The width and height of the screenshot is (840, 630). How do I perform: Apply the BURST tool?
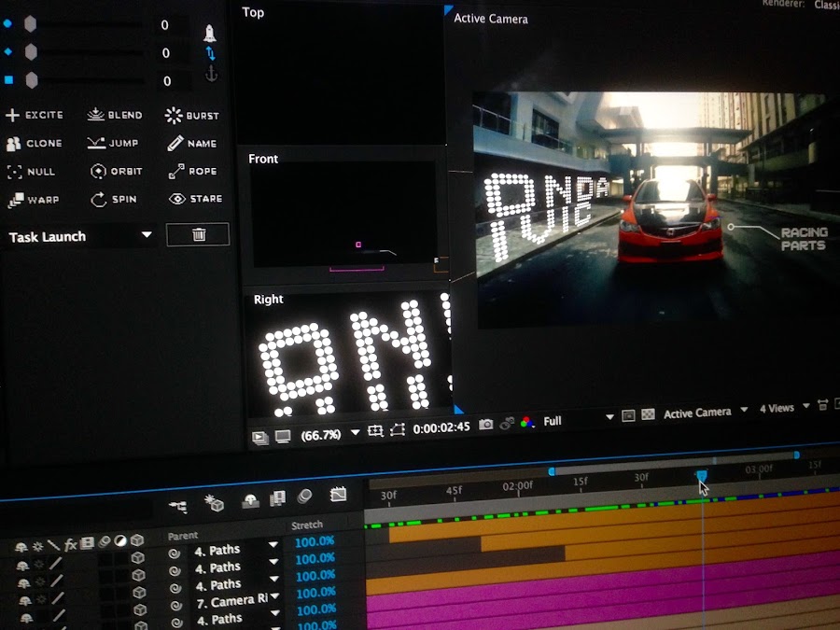coord(191,115)
